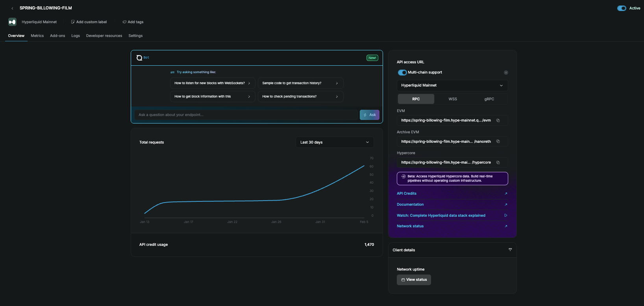
Task: Open the Hyperliquid Mainnet network dropdown
Action: coord(452,85)
